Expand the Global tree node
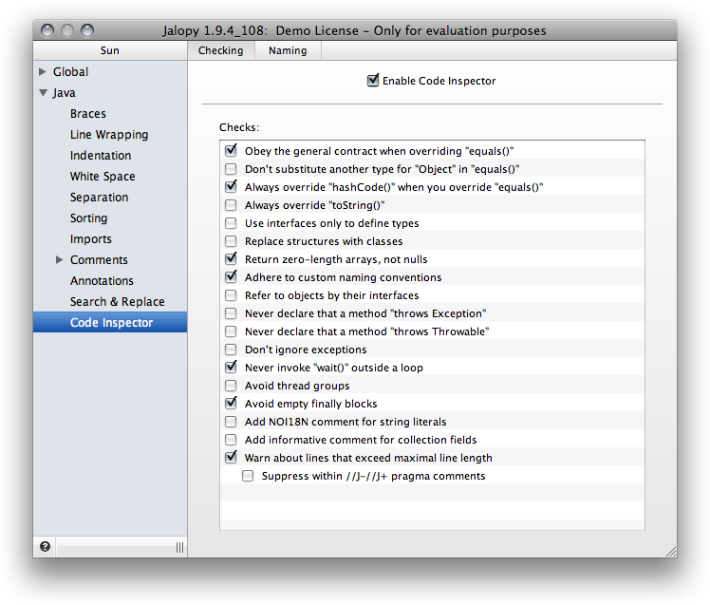The image size is (710, 605). [x=43, y=72]
